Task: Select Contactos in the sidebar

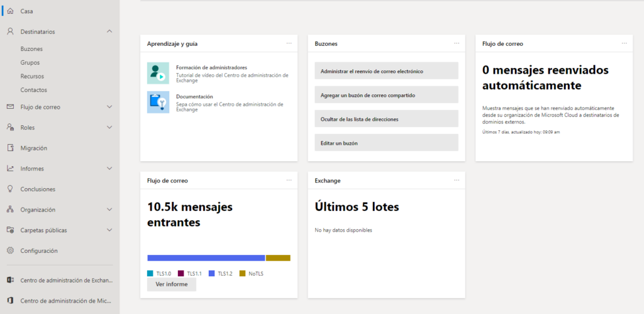Action: pos(33,90)
